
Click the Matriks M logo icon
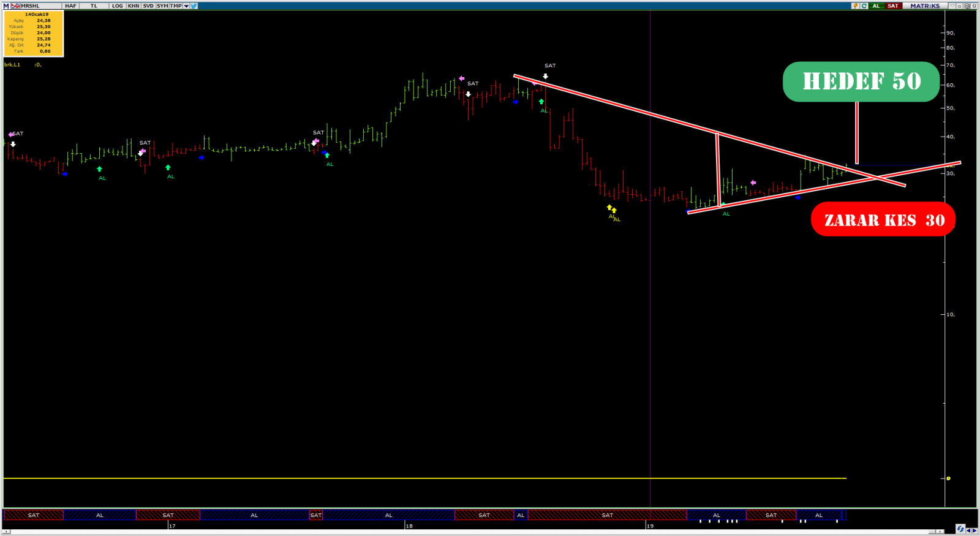(6, 6)
